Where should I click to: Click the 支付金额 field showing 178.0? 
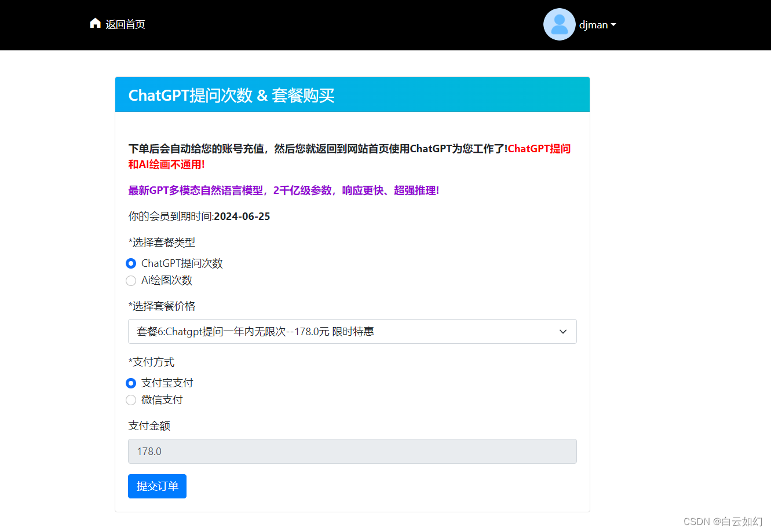click(352, 452)
